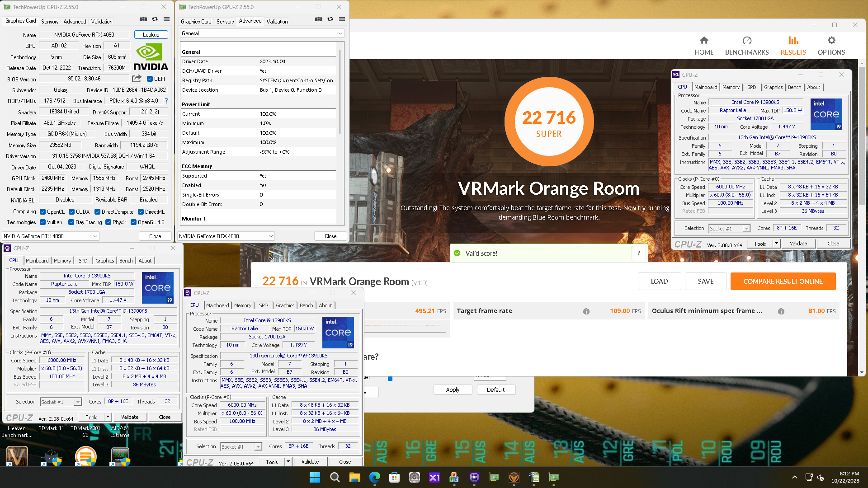Open VRMark RESULTS section
The image size is (868, 488).
pos(793,46)
